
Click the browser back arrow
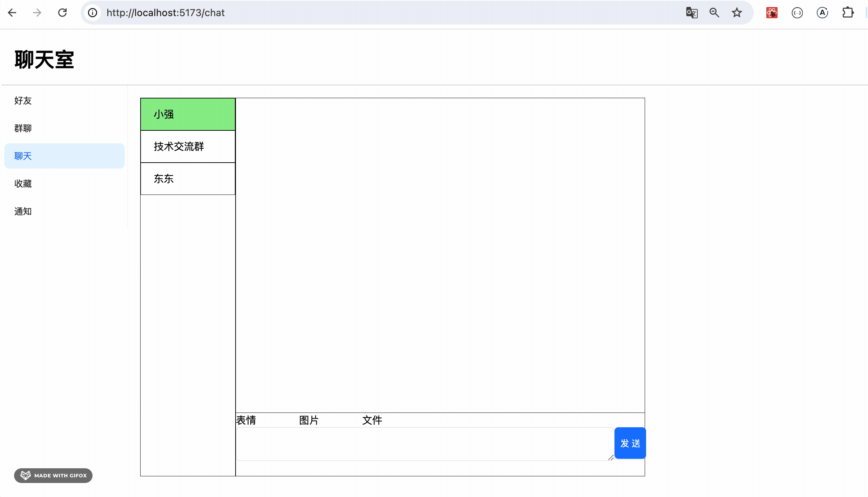[12, 13]
